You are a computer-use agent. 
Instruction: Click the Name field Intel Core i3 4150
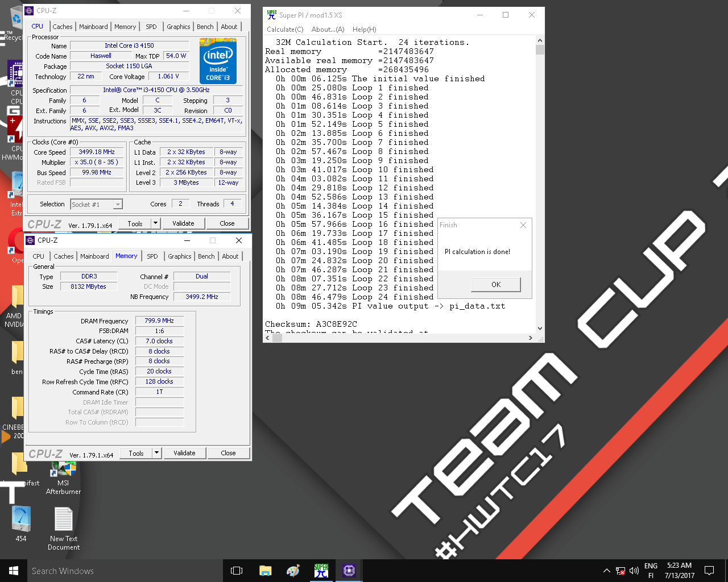point(129,45)
